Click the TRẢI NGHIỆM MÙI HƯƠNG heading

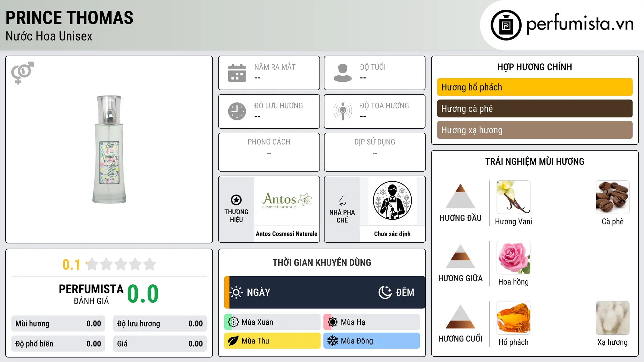[535, 162]
